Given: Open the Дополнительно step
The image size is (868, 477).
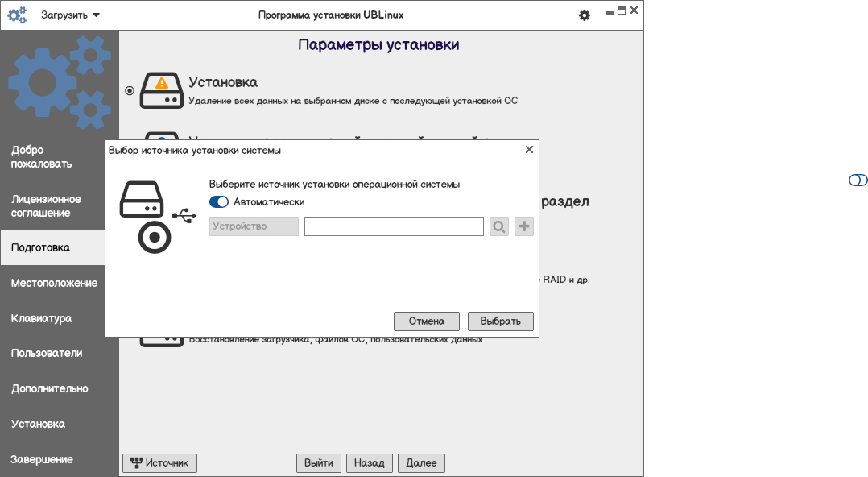Looking at the screenshot, I should point(49,389).
